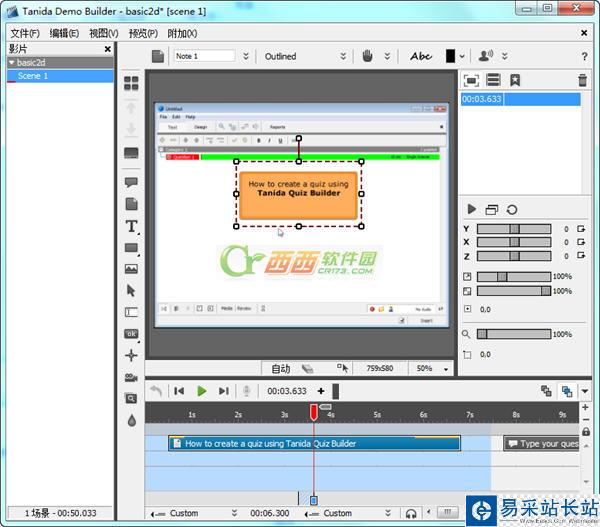This screenshot has height=527, width=600.
Task: Click the screen capture monitor icon
Action: pyautogui.click(x=131, y=153)
